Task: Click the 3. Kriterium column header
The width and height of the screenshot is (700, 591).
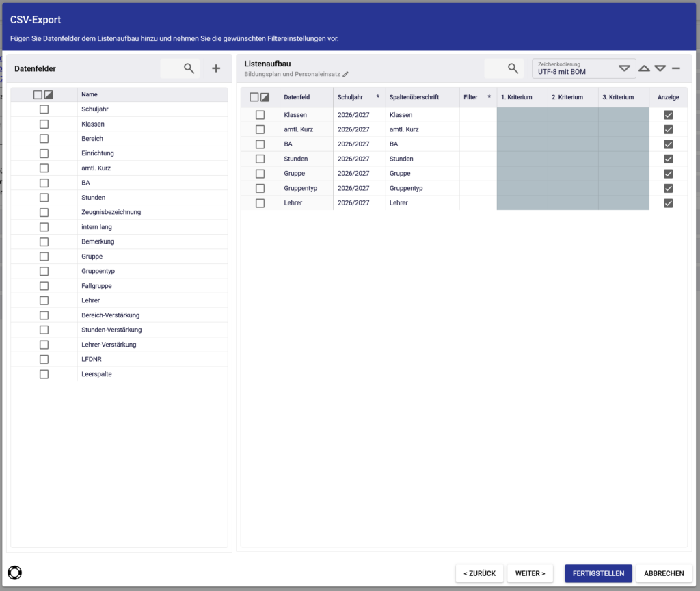Action: [623, 97]
